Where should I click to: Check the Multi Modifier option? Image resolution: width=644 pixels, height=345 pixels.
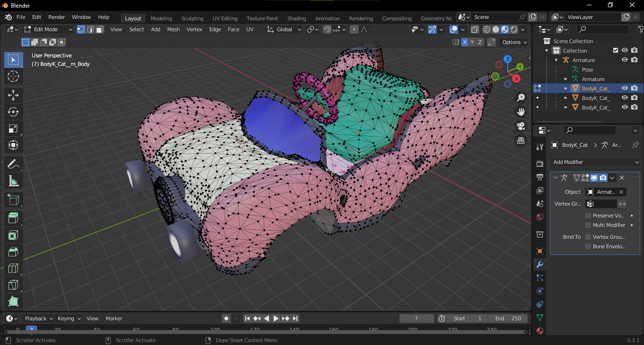coord(588,225)
